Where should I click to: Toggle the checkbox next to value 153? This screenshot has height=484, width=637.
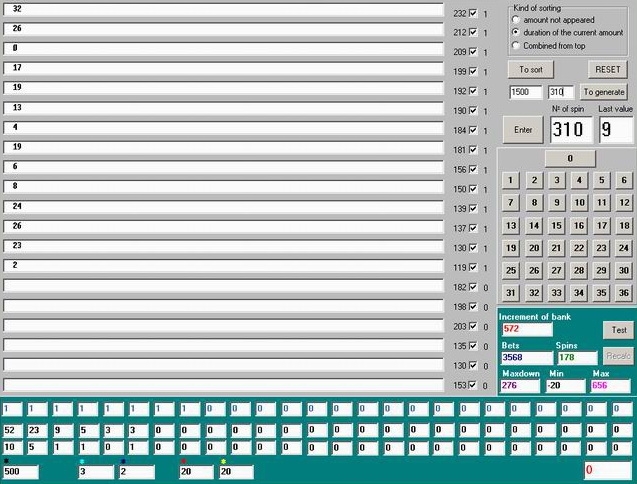point(474,385)
